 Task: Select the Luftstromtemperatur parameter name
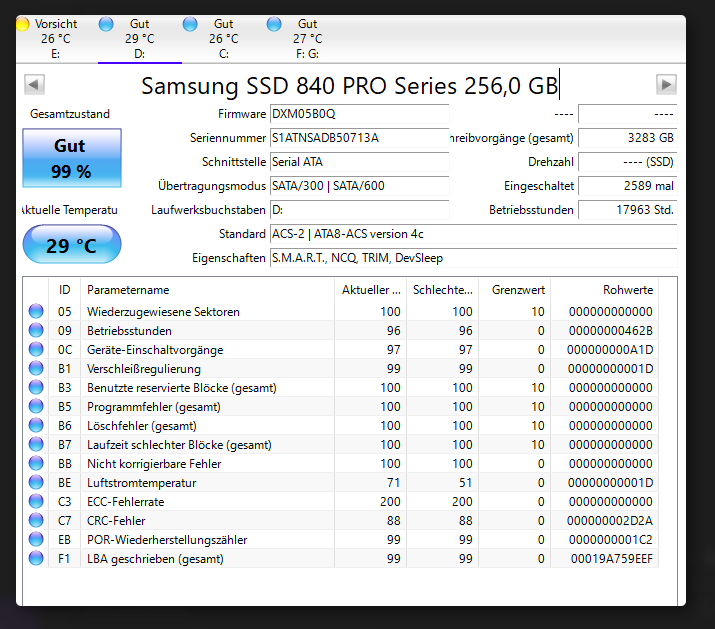(141, 483)
